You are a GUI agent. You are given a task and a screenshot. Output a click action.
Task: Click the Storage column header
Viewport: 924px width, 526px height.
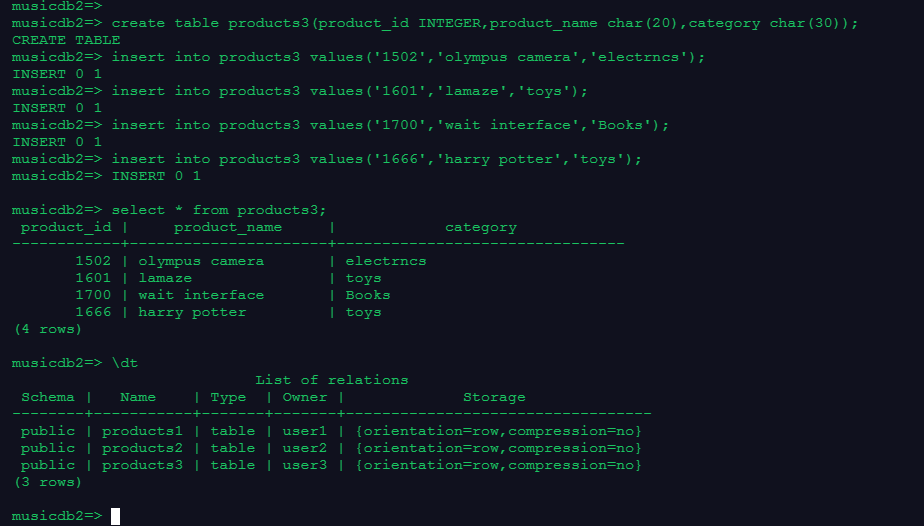494,397
